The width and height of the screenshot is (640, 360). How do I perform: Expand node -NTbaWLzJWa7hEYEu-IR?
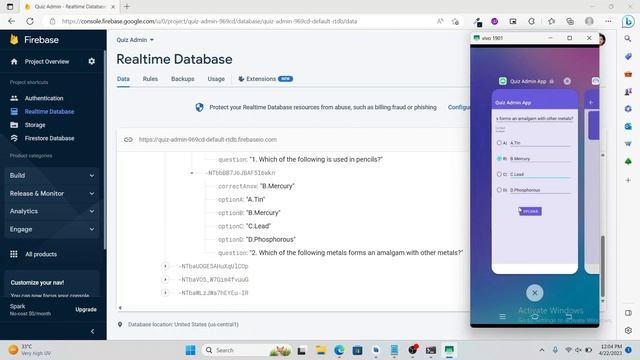pyautogui.click(x=165, y=293)
